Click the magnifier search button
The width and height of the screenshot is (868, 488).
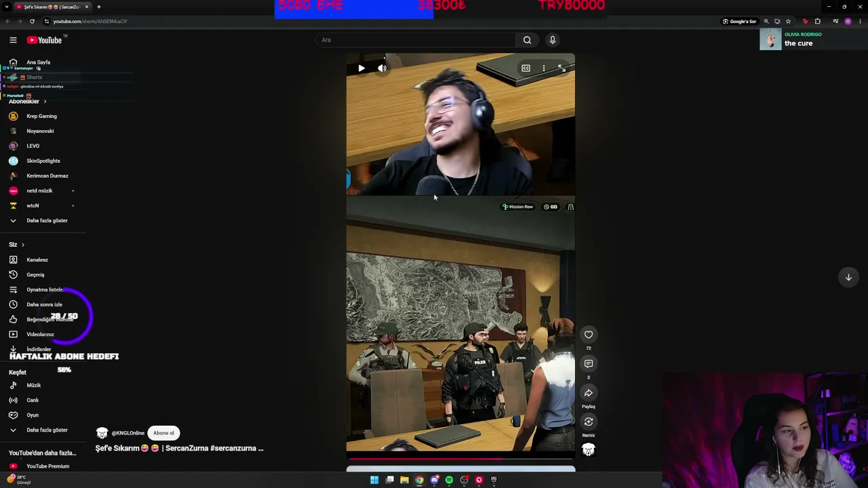(x=527, y=40)
